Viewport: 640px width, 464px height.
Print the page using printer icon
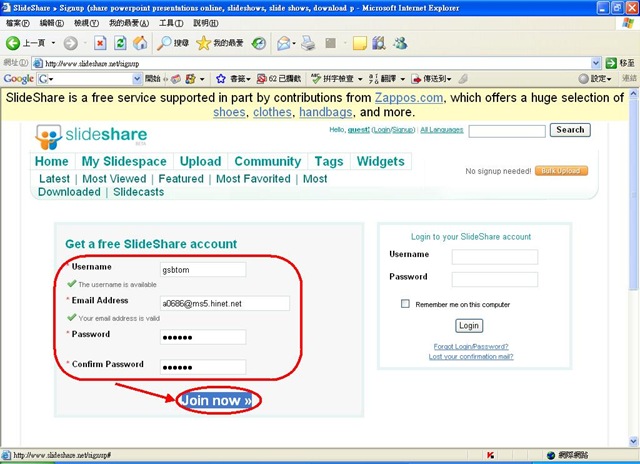[x=308, y=43]
